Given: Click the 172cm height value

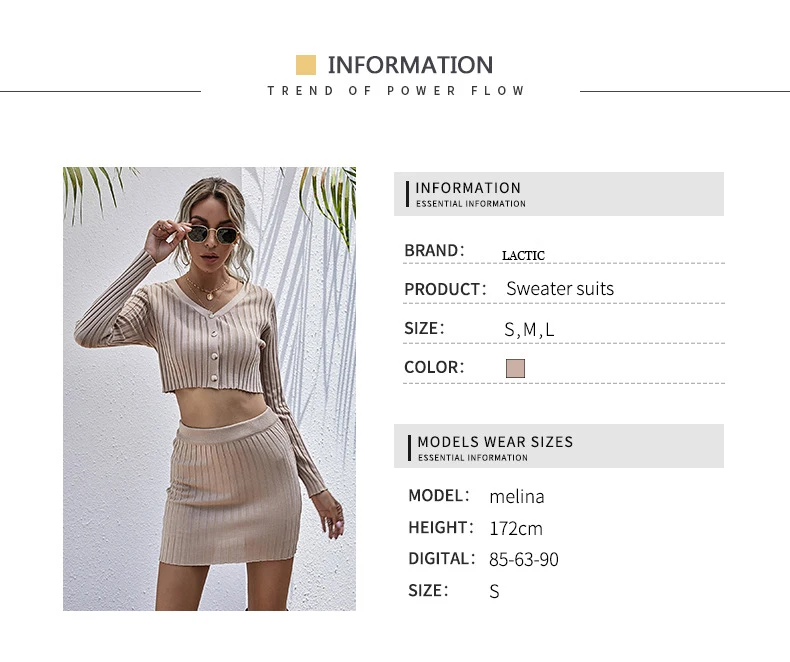Looking at the screenshot, I should tap(516, 528).
